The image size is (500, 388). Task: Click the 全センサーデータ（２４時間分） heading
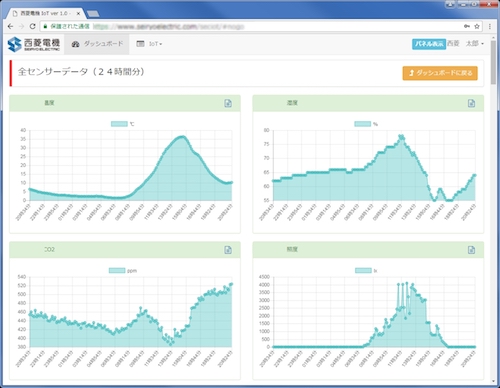click(81, 72)
